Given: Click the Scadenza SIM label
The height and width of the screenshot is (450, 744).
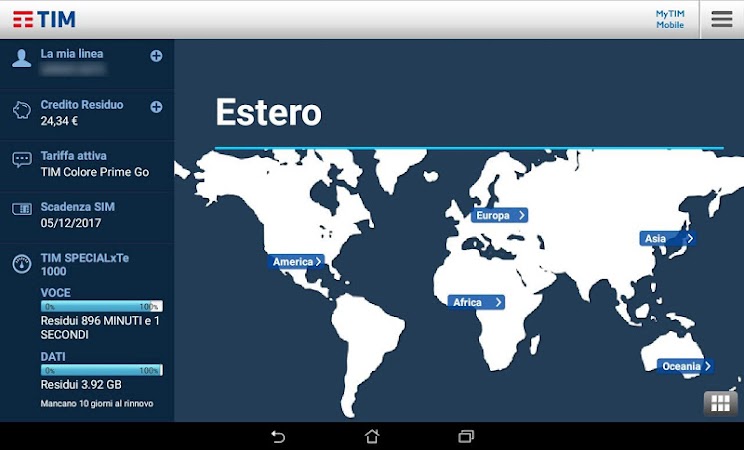Looking at the screenshot, I should pyautogui.click(x=78, y=207).
